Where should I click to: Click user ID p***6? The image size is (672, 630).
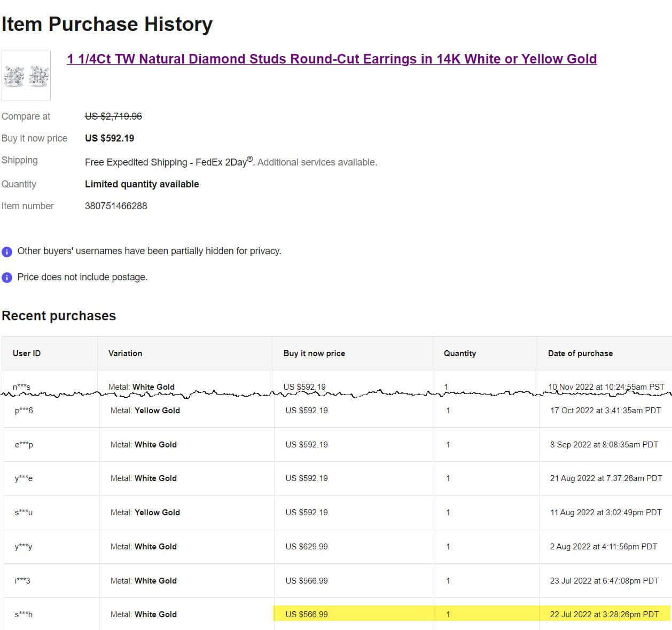24,411
